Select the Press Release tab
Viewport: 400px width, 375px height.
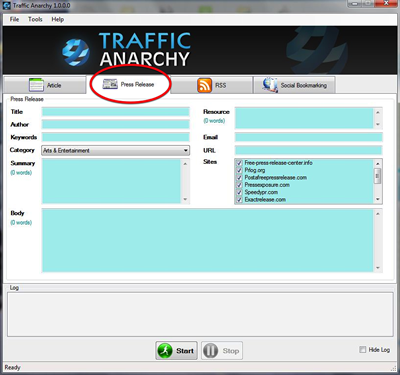point(129,84)
